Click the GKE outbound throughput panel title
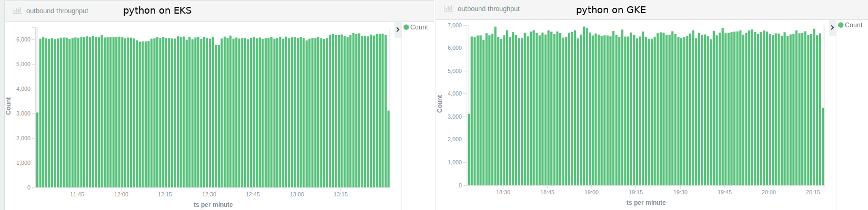The width and height of the screenshot is (868, 210). 489,9
